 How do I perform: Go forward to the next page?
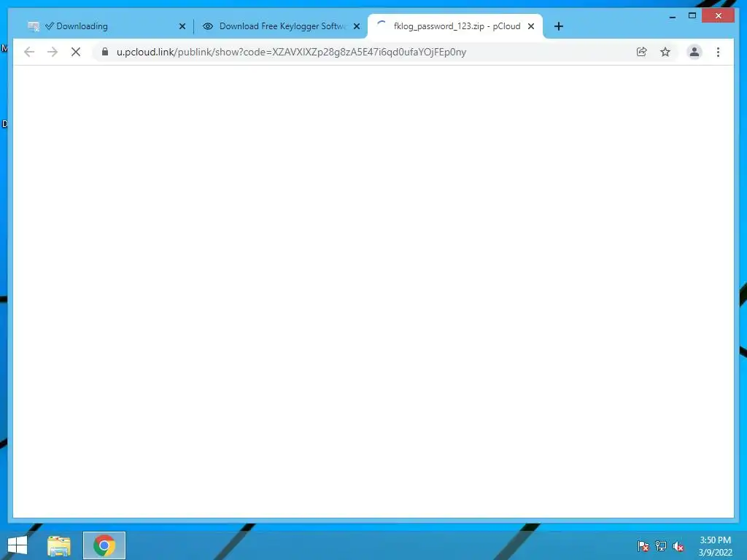tap(53, 52)
